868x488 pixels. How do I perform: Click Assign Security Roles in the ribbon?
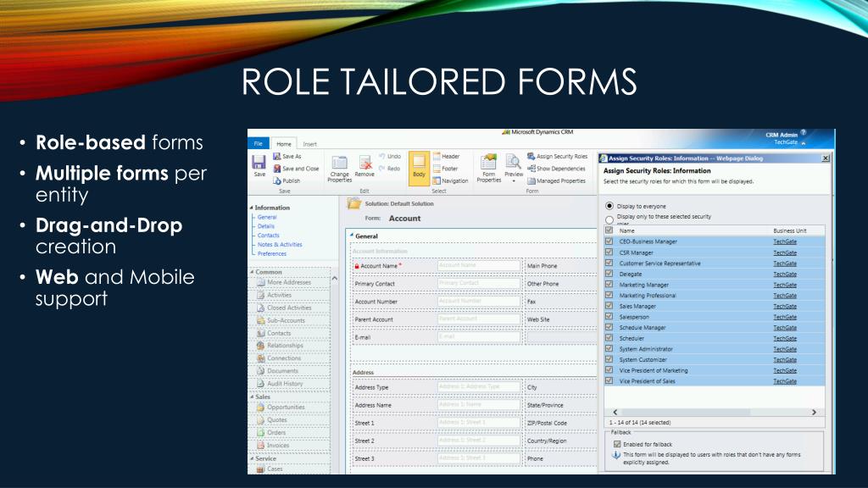tap(557, 157)
